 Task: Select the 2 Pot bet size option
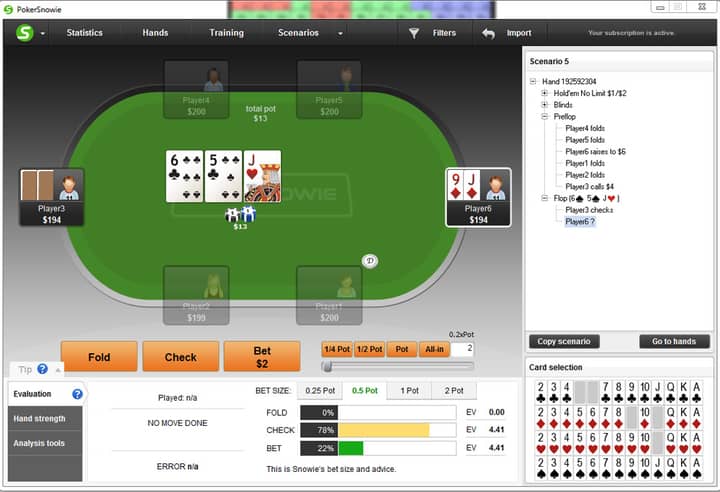coord(454,390)
